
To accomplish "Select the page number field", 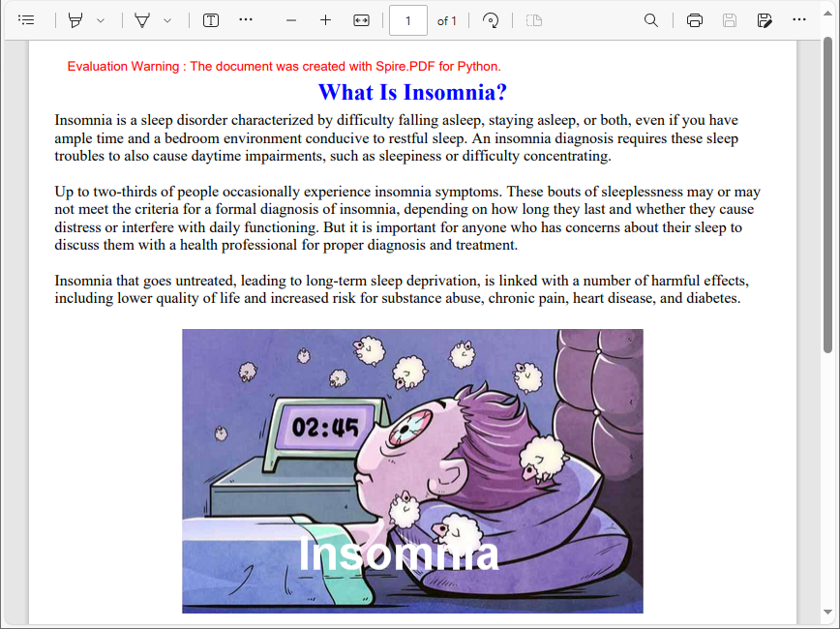I will [x=407, y=19].
